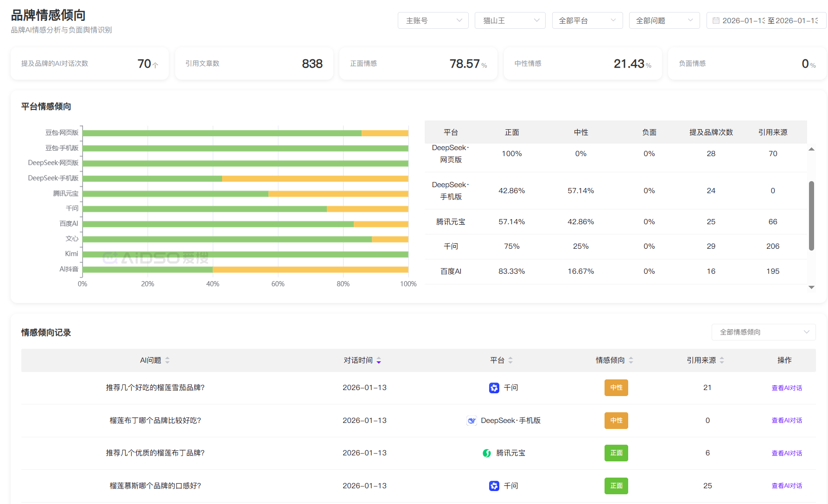Sort records by 引用来源 sort arrows
Image resolution: width=828 pixels, height=504 pixels.
tap(722, 360)
